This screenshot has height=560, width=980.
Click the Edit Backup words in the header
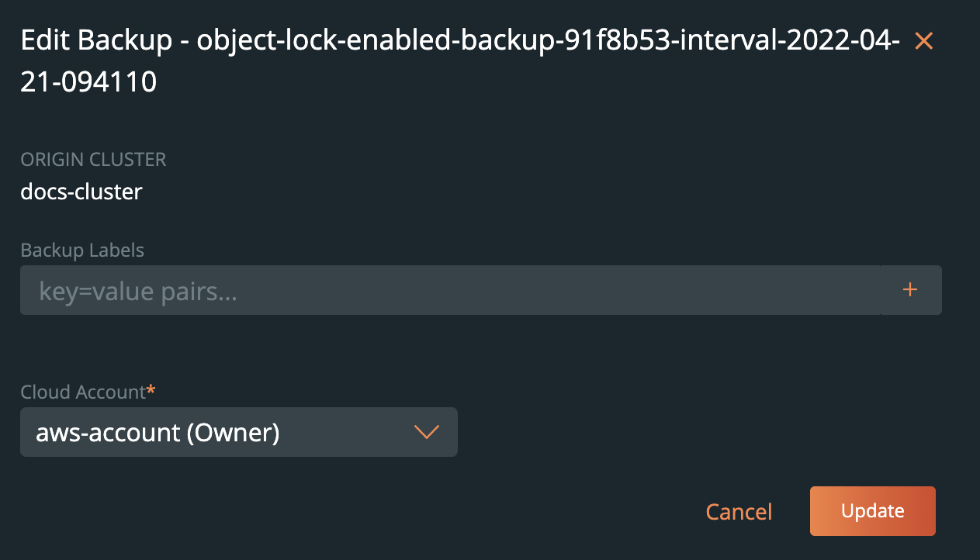(x=96, y=40)
